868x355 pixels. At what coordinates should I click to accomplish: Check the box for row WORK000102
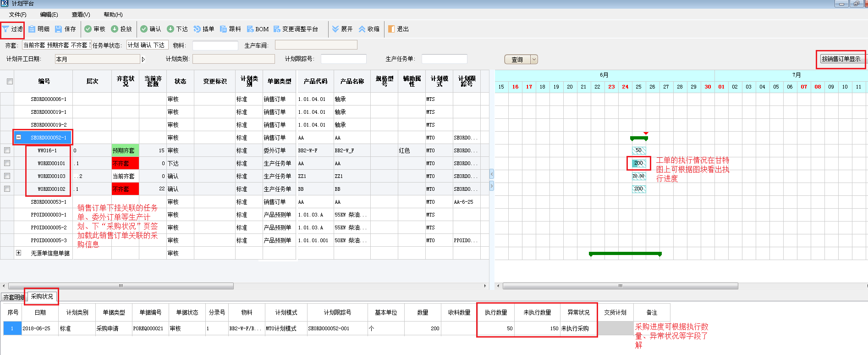[7, 189]
